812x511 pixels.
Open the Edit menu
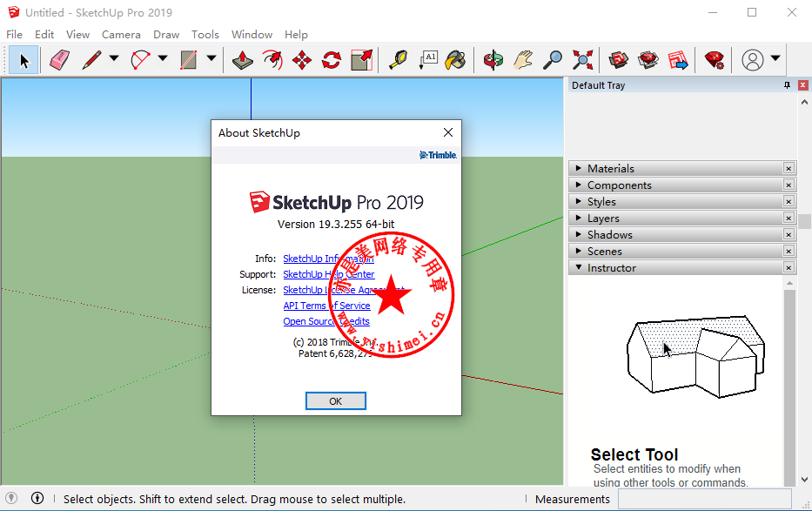[44, 34]
